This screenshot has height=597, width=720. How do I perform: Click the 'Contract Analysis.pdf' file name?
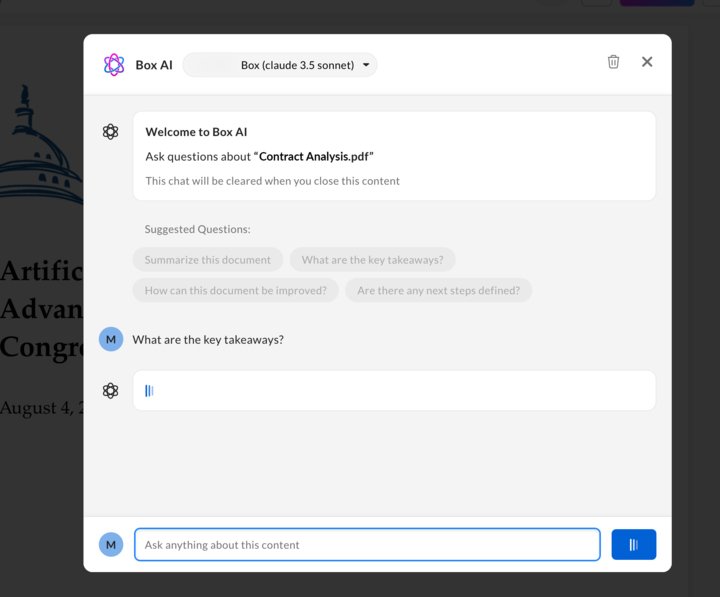[x=313, y=157]
